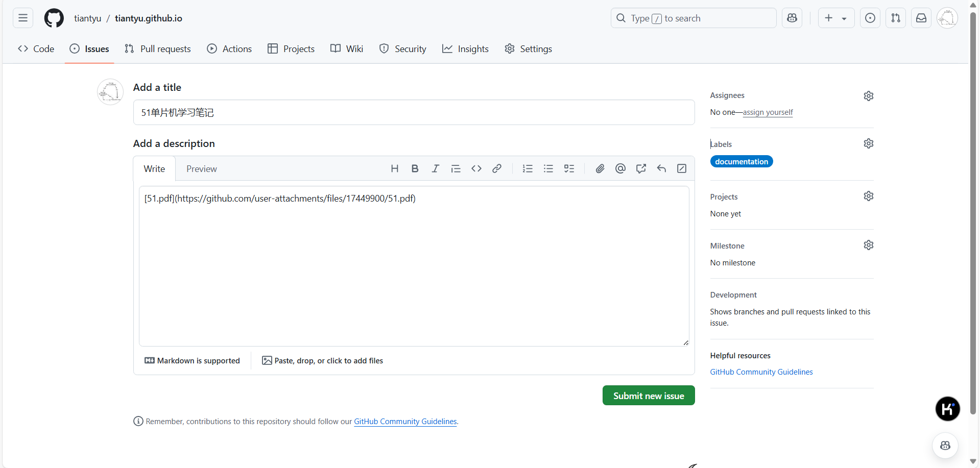Viewport: 980px width, 468px height.
Task: Click Submit new issue button
Action: tap(648, 396)
